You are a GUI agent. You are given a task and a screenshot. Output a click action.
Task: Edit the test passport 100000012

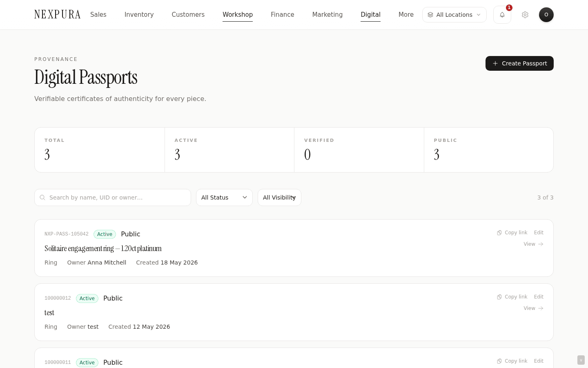pos(539,297)
